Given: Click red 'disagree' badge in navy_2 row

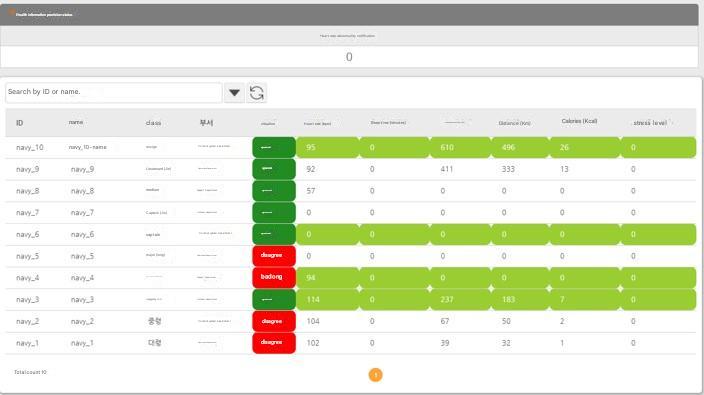Looking at the screenshot, I should (x=274, y=321).
